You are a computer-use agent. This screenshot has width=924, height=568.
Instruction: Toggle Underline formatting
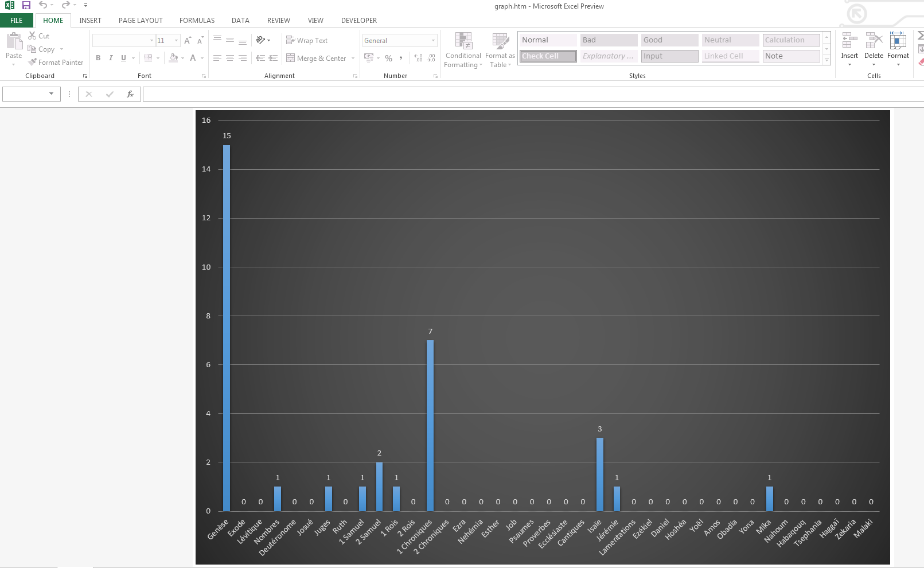pos(123,58)
